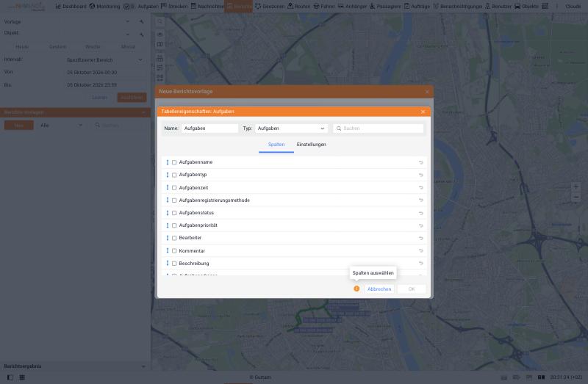Tick the Aufgabenpriorität checkbox

(x=174, y=225)
